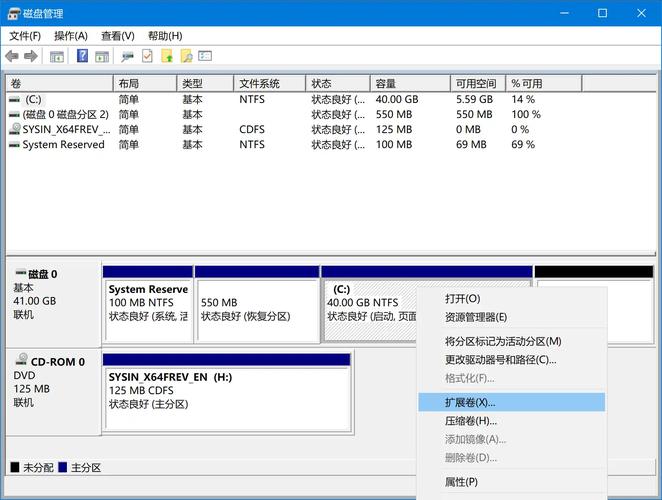Click the 5.59 GB free space cell
The width and height of the screenshot is (662, 500).
(x=474, y=100)
